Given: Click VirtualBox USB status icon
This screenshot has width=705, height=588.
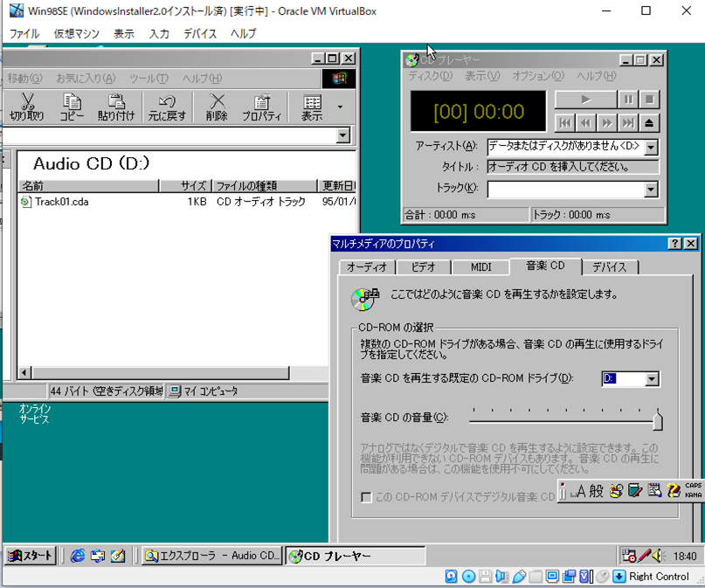Looking at the screenshot, I should (x=519, y=577).
